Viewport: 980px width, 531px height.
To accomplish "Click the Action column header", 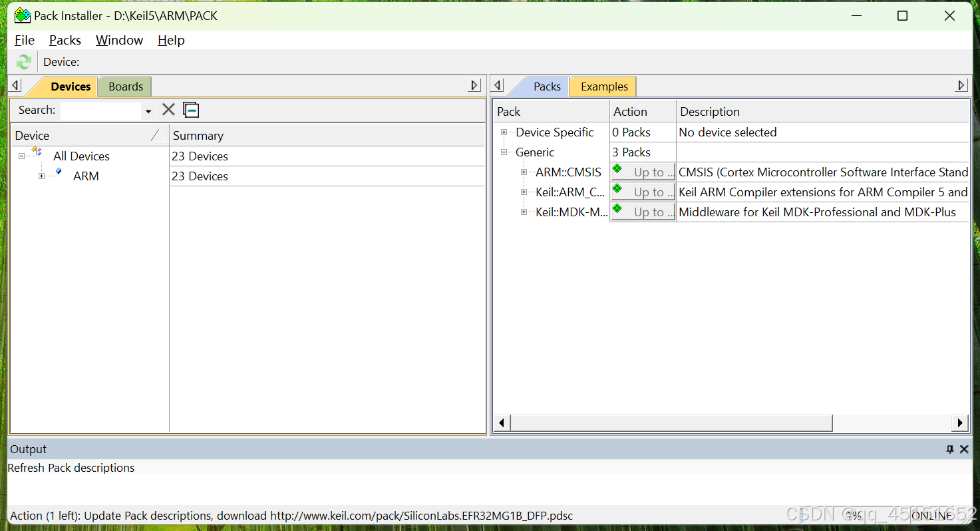I will 643,111.
